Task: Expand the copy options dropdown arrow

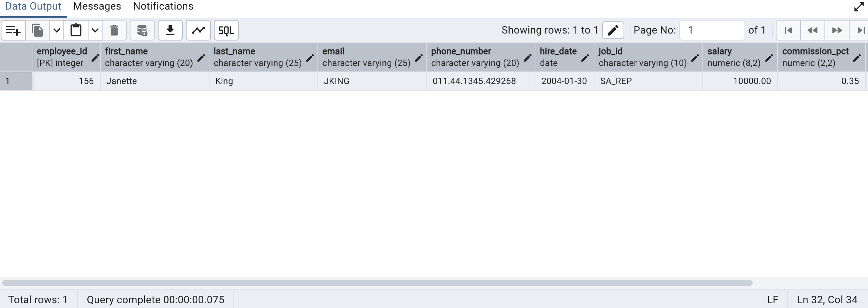Action: (57, 30)
